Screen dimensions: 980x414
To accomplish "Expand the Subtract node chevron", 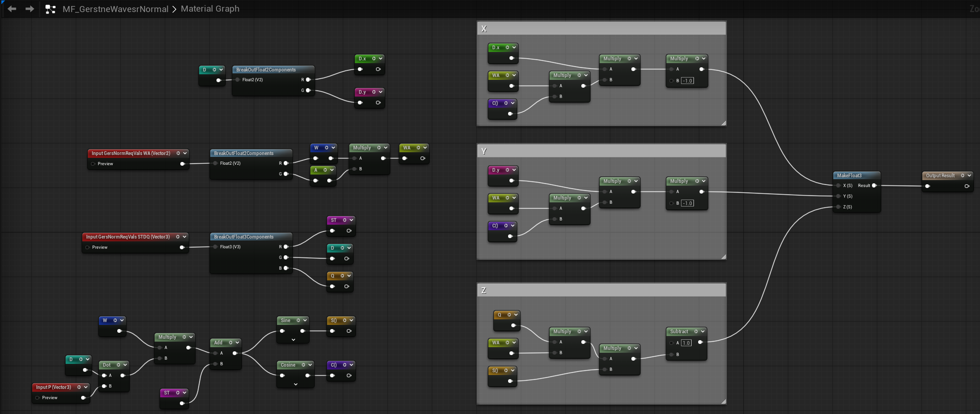I will 703,331.
